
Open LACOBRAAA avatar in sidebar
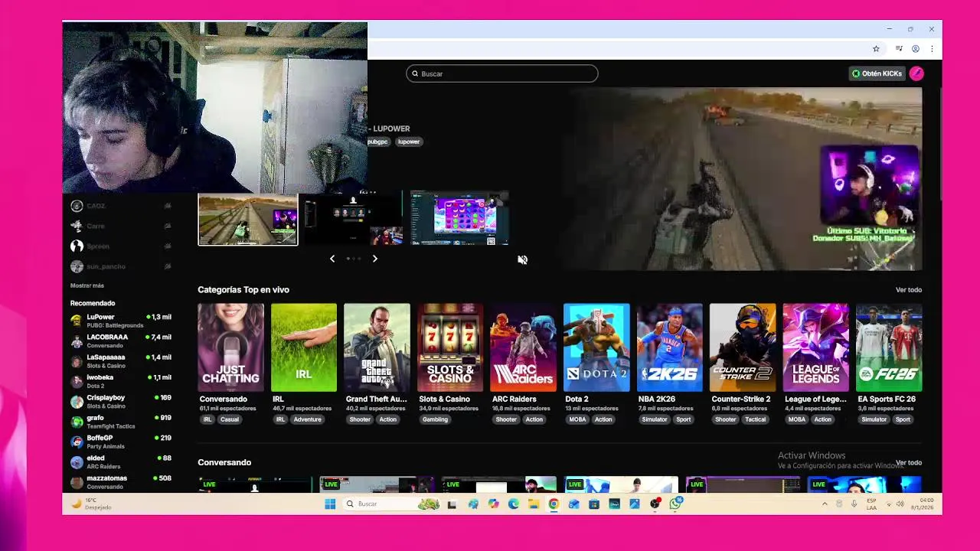77,341
